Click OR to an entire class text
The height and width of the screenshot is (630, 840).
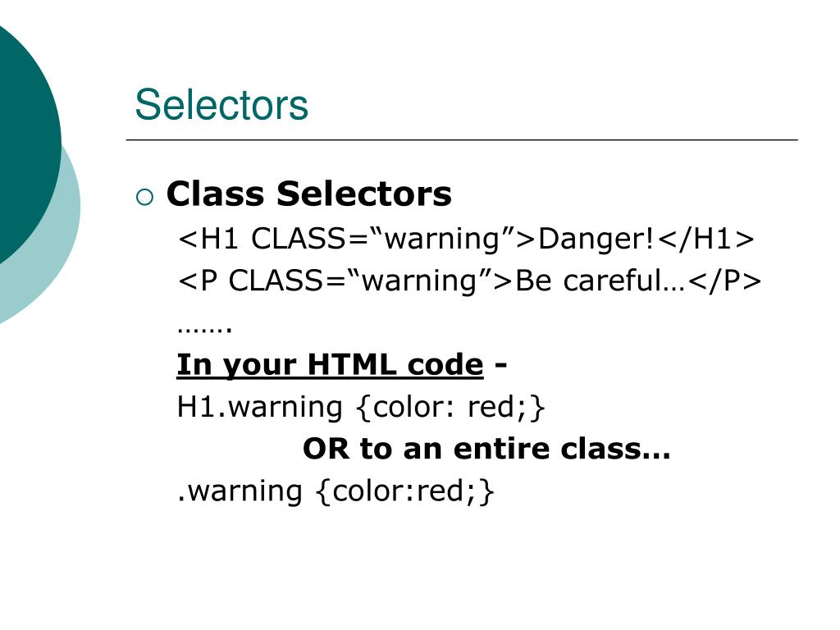(x=486, y=449)
